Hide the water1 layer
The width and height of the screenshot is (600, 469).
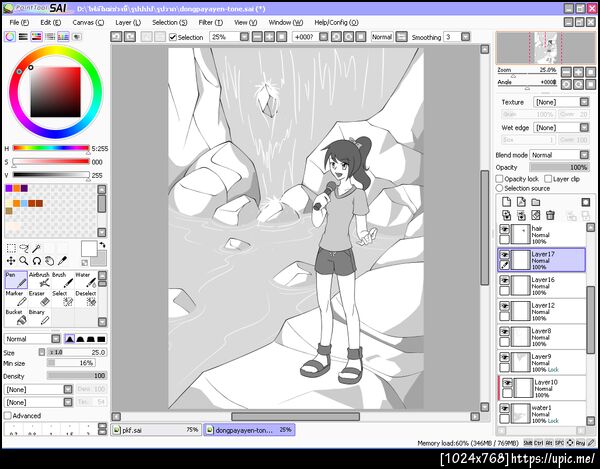pos(505,409)
